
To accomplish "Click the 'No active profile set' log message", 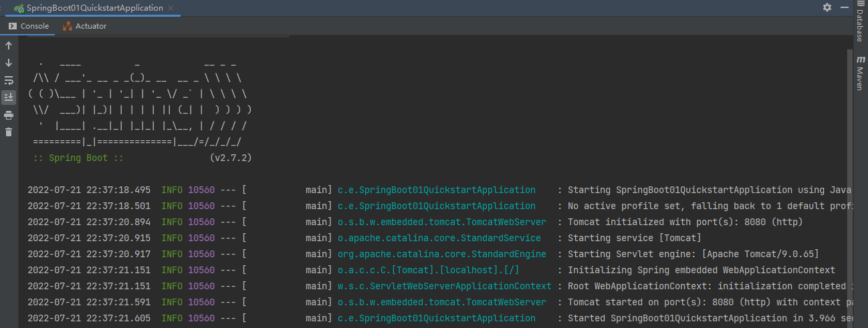I will point(711,206).
